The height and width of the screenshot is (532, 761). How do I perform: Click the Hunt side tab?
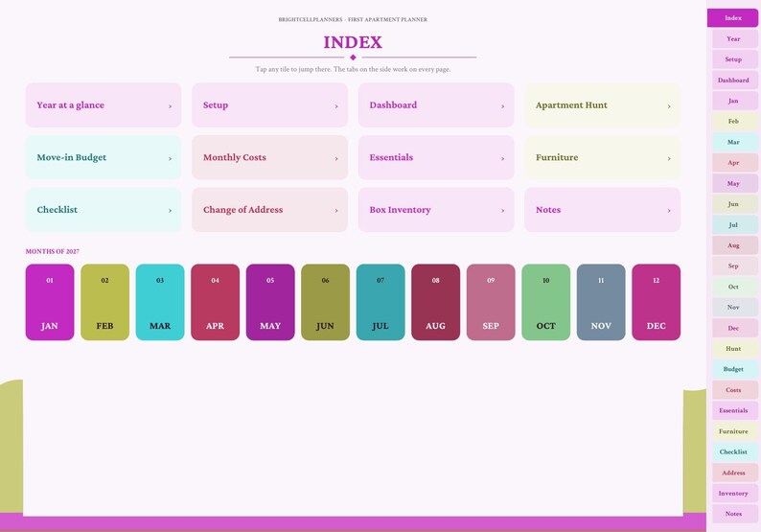tap(735, 349)
